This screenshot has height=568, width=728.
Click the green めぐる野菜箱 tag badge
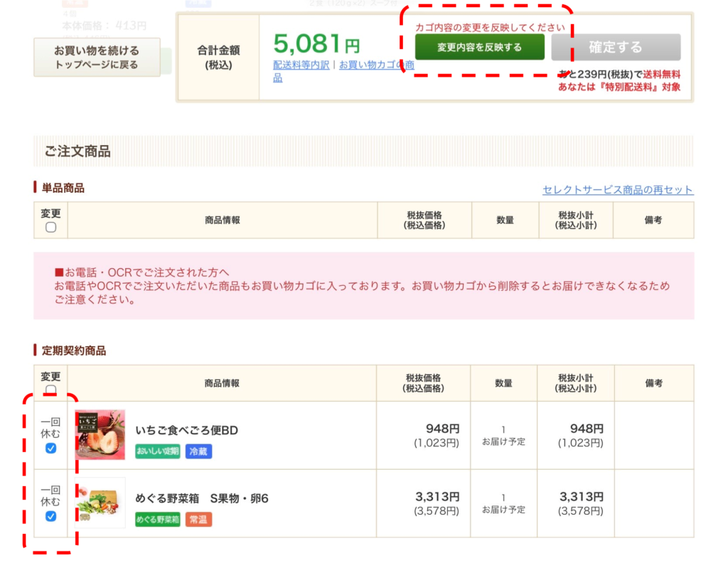pos(158,520)
